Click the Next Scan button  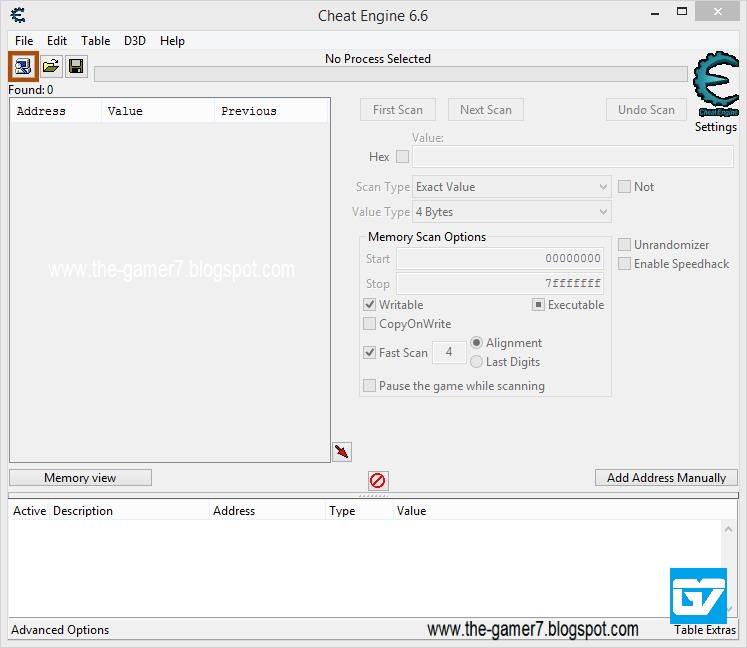[485, 110]
